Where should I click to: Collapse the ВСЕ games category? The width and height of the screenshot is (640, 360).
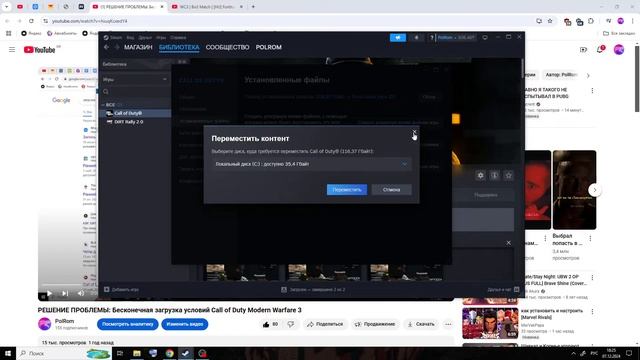110,105
